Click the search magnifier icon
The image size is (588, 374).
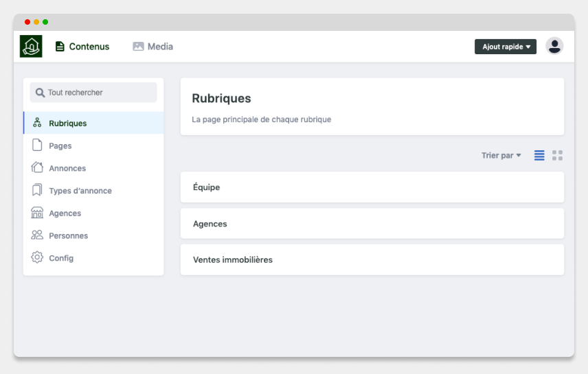coord(40,93)
